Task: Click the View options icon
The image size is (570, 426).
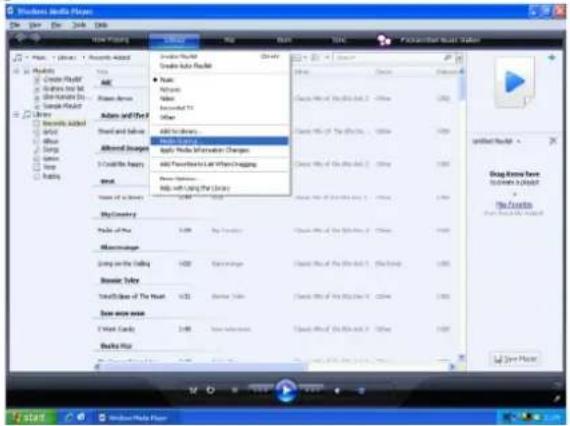Action: coord(297,57)
